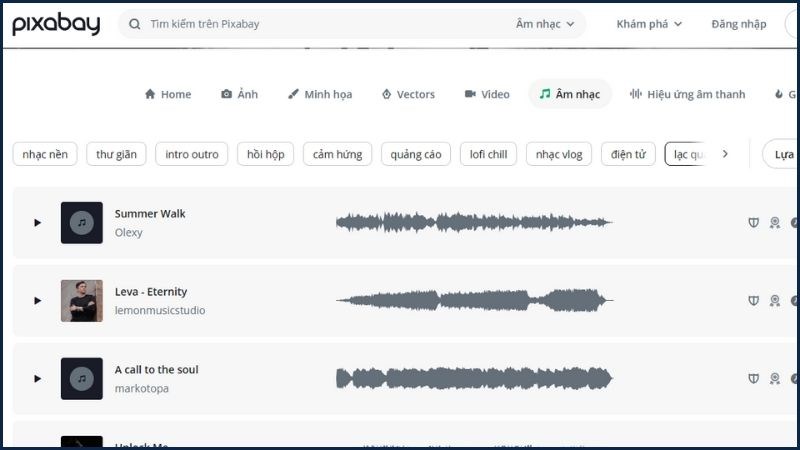Viewport: 800px width, 450px height.
Task: Click the partially hidden lạc quan tag
Action: tap(686, 154)
